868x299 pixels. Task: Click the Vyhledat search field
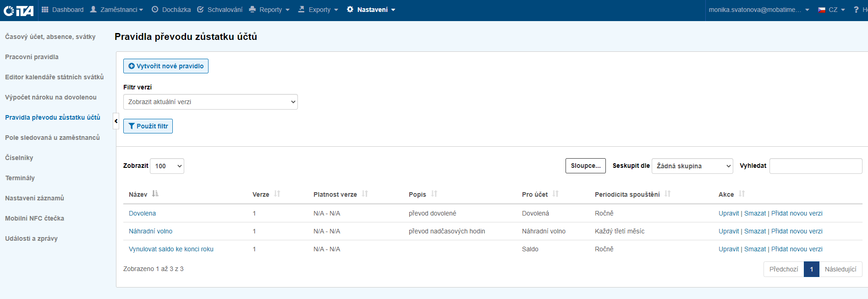815,166
